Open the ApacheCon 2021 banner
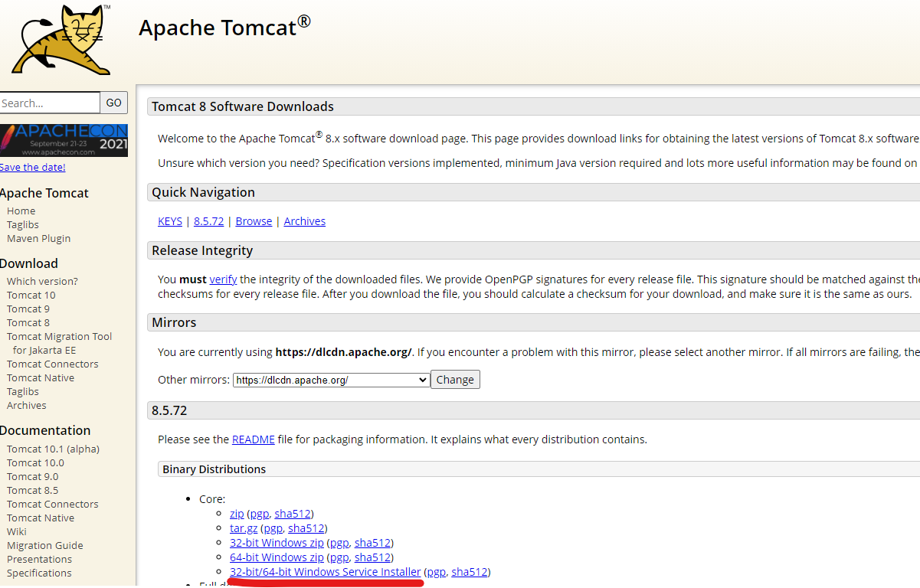 coord(64,140)
